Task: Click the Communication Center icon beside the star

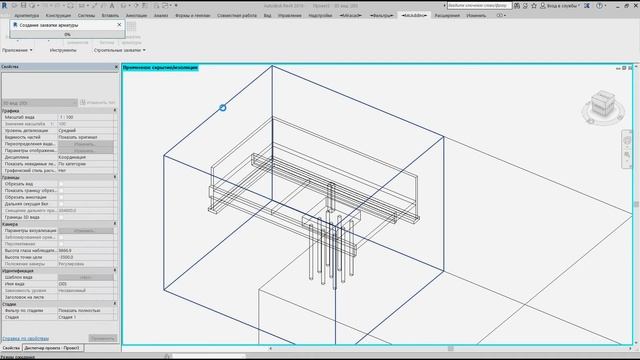Action: coord(525,6)
